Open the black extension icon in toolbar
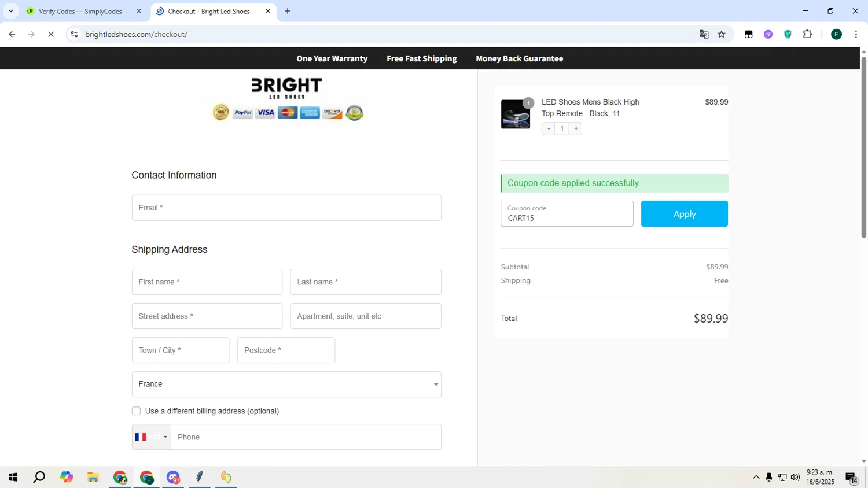 click(x=748, y=34)
